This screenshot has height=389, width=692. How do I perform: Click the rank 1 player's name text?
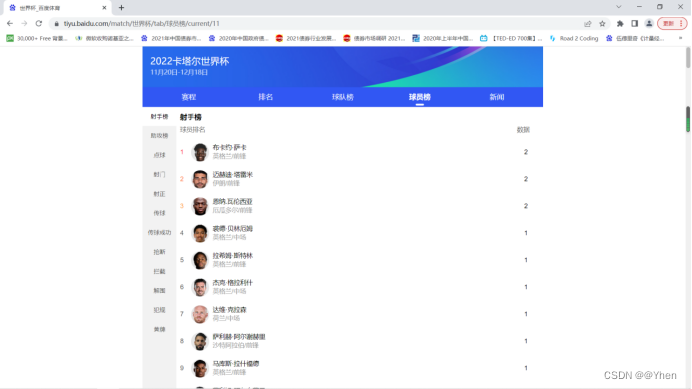(x=229, y=147)
